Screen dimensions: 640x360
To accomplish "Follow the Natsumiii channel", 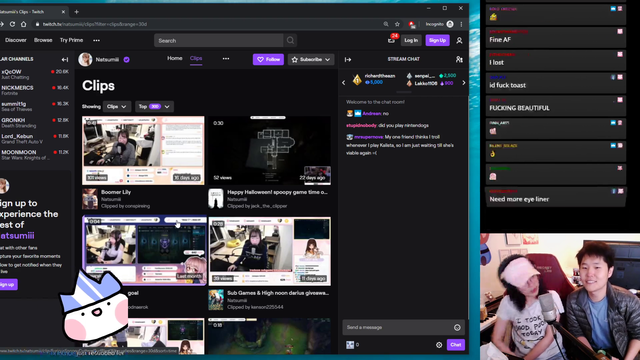I will 268,60.
